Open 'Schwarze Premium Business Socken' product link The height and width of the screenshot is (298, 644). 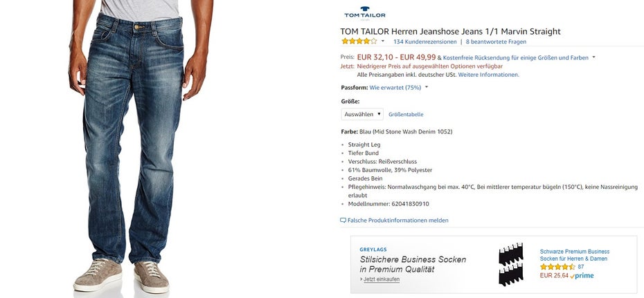pyautogui.click(x=575, y=255)
